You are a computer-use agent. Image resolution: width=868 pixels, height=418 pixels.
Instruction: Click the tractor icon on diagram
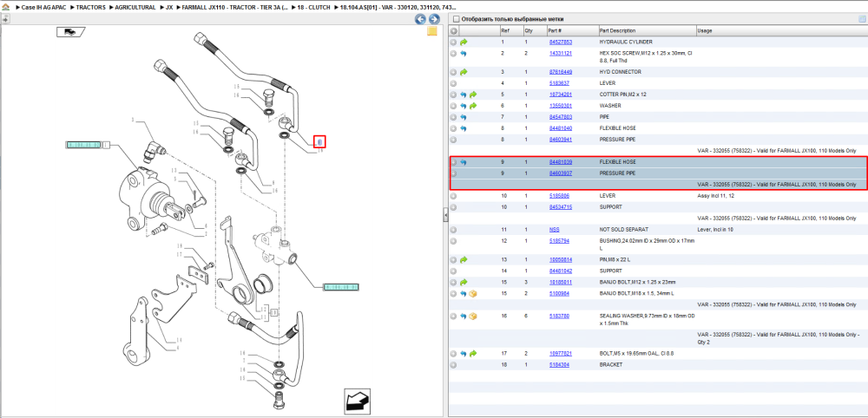tap(69, 32)
